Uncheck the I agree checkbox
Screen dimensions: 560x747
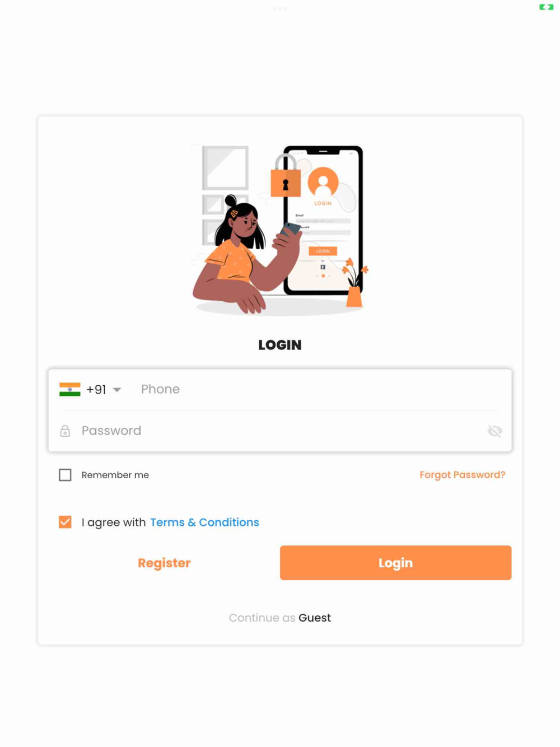(65, 522)
